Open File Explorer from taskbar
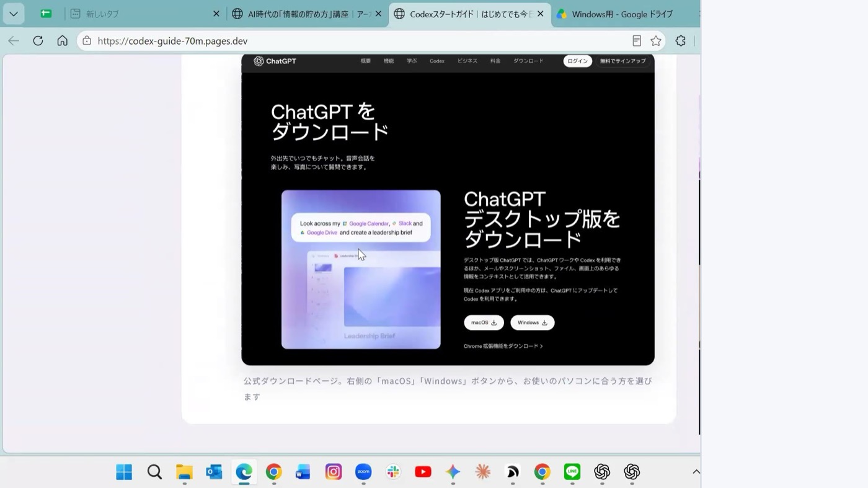Viewport: 868px width, 488px height. click(x=184, y=472)
